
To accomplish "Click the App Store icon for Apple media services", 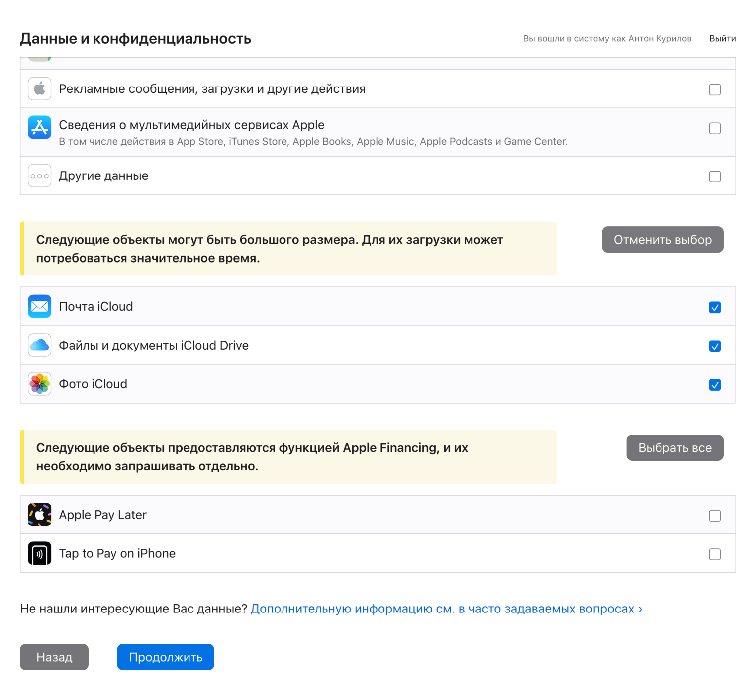I will tap(39, 128).
